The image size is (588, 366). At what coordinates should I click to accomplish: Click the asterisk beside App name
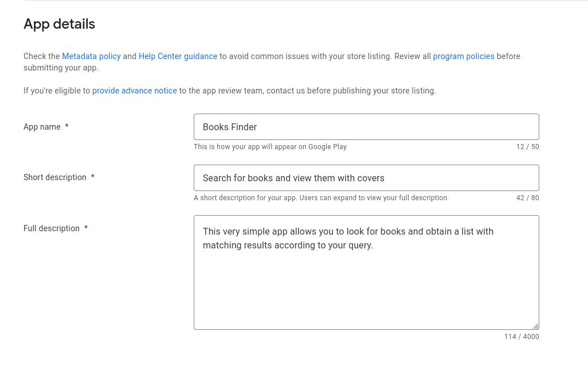pos(66,127)
